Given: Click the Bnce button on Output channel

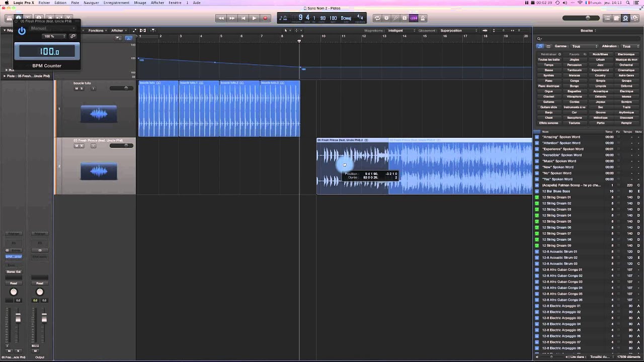Looking at the screenshot, I should click(35, 346).
